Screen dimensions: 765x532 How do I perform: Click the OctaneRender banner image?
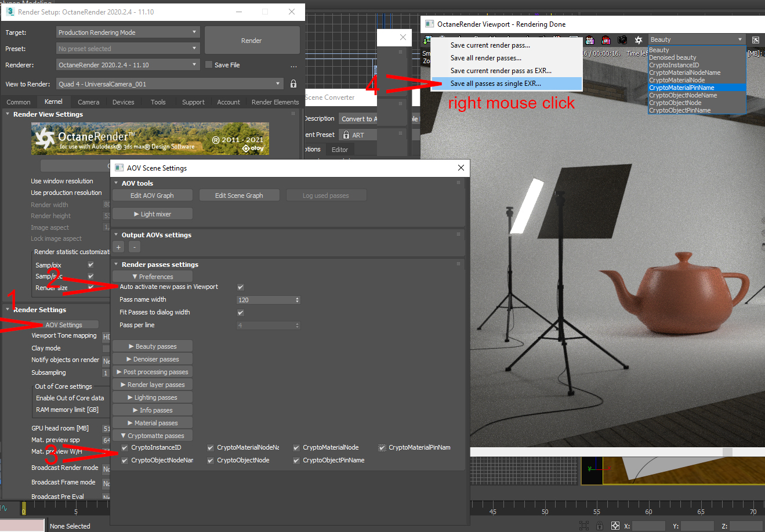click(150, 139)
